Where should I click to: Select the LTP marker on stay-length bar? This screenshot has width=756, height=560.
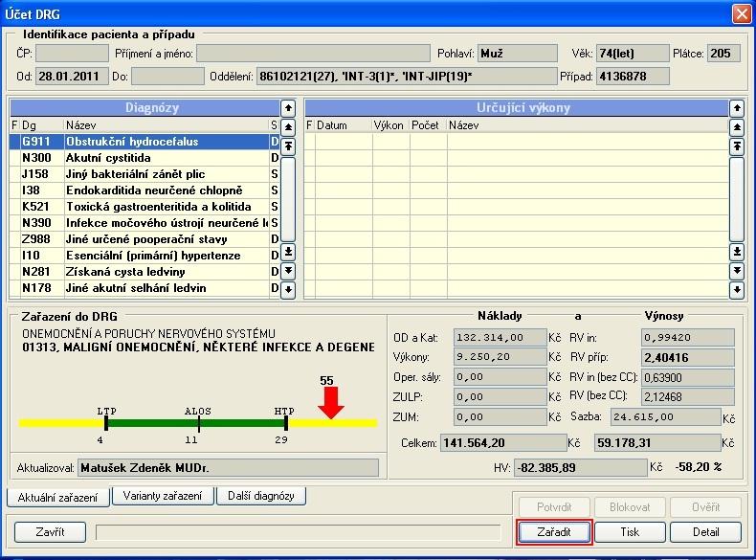(x=106, y=423)
